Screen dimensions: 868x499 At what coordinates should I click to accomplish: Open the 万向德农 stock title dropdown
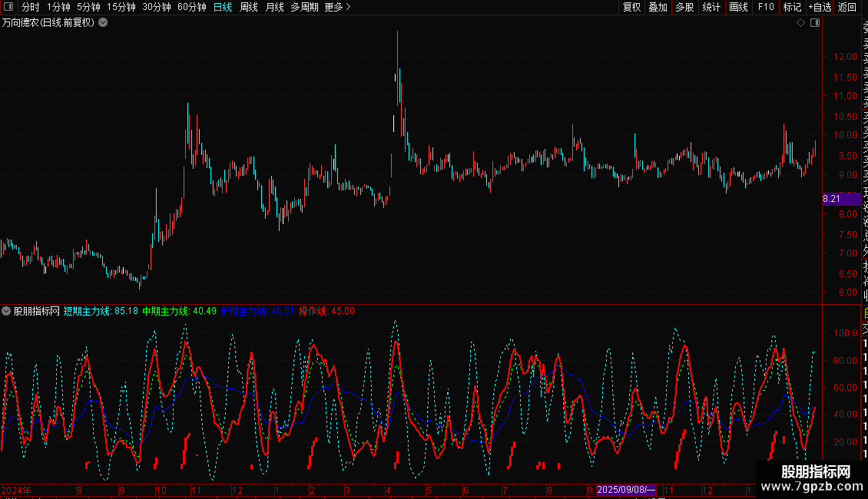pos(103,23)
